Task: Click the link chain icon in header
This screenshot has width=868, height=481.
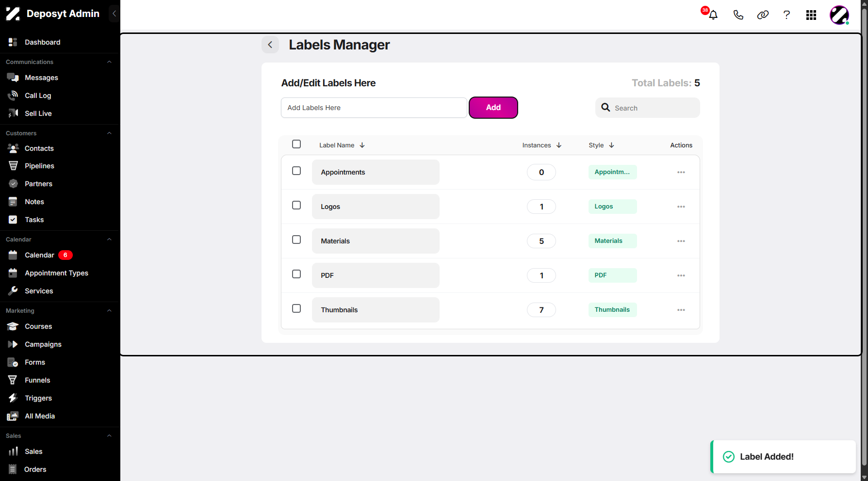Action: tap(763, 15)
